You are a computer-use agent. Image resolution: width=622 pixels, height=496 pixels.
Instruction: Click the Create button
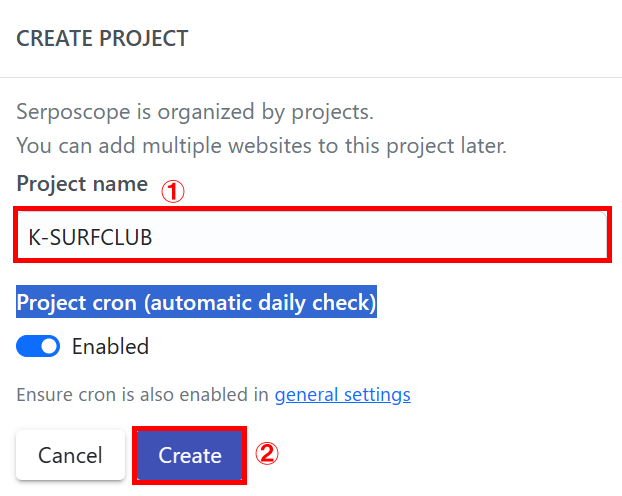pyautogui.click(x=189, y=456)
